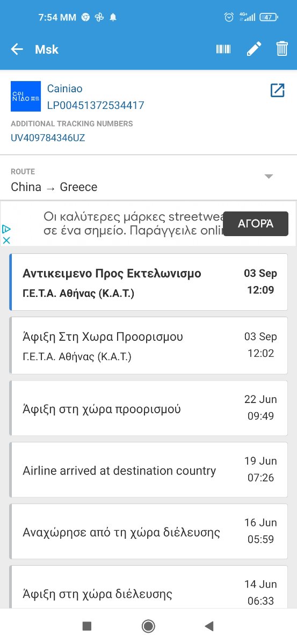This screenshot has width=297, height=644.
Task: Select the Αναχώρησε από τη χώρα διέλευσης entry
Action: [x=149, y=532]
